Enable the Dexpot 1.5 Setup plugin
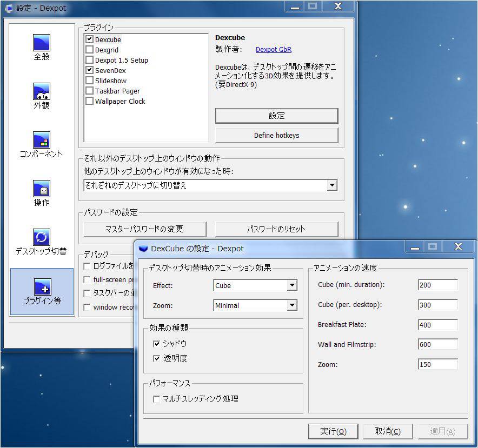This screenshot has width=478, height=448. click(89, 60)
